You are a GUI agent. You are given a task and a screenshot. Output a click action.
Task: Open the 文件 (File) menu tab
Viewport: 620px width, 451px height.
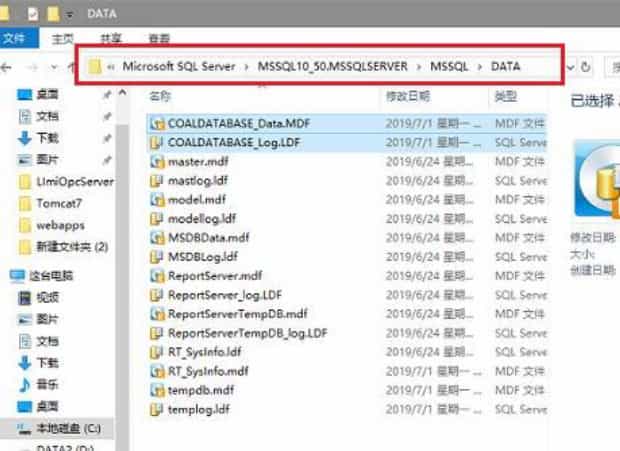[15, 38]
